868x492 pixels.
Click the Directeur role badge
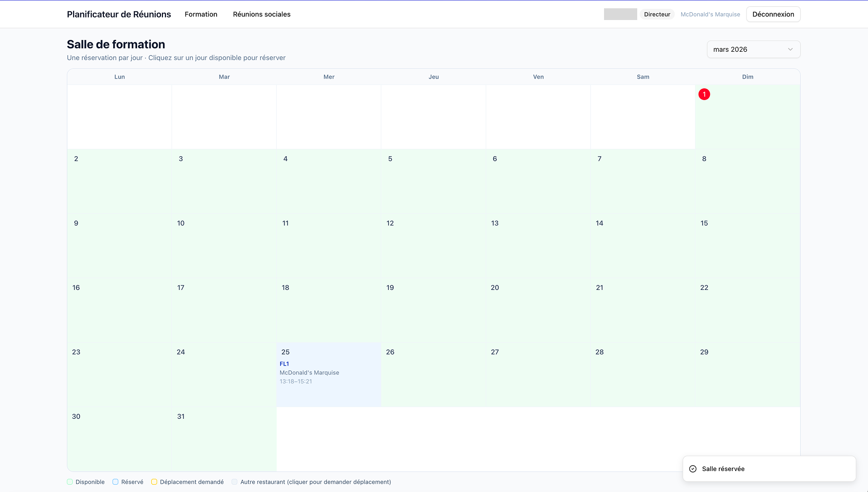(657, 14)
